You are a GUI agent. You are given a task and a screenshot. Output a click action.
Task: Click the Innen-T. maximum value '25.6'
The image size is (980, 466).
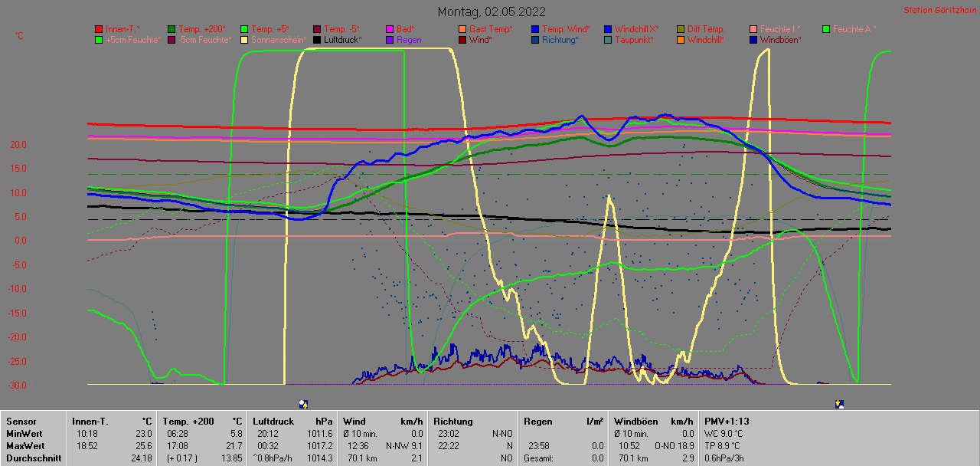coord(143,446)
